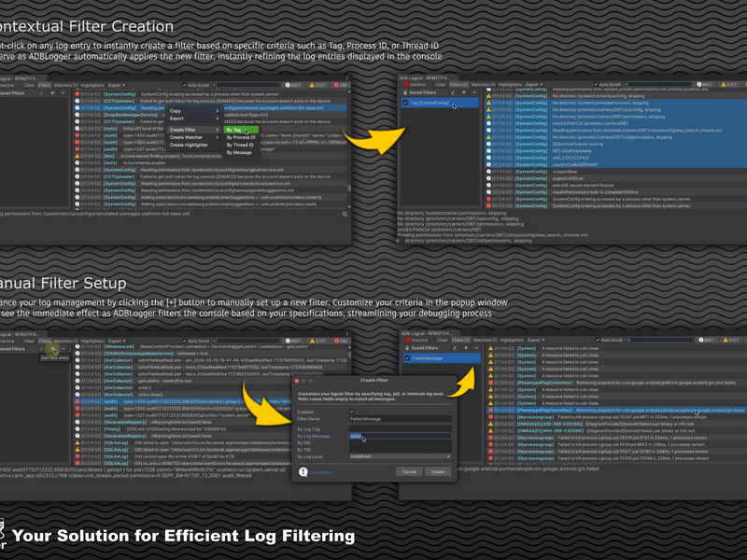Click the pencil icon left of Add new entry button
This screenshot has width=747, height=560.
click(x=41, y=349)
